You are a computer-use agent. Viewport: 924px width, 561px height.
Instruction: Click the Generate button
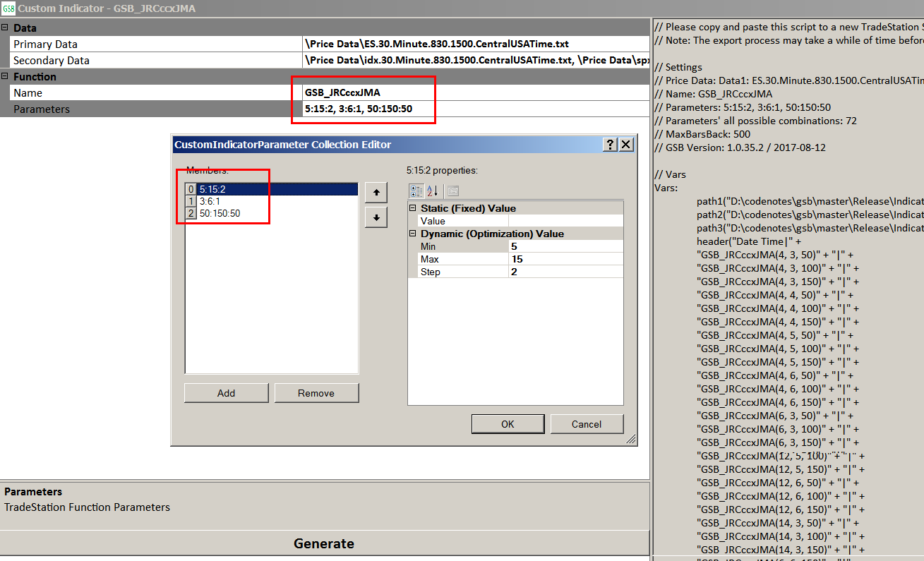[x=324, y=543]
